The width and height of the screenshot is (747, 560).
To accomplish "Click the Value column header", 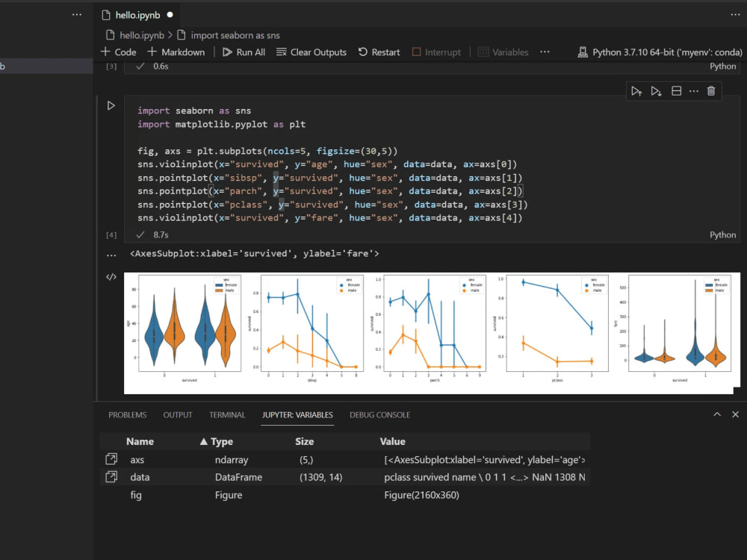I will pos(393,441).
